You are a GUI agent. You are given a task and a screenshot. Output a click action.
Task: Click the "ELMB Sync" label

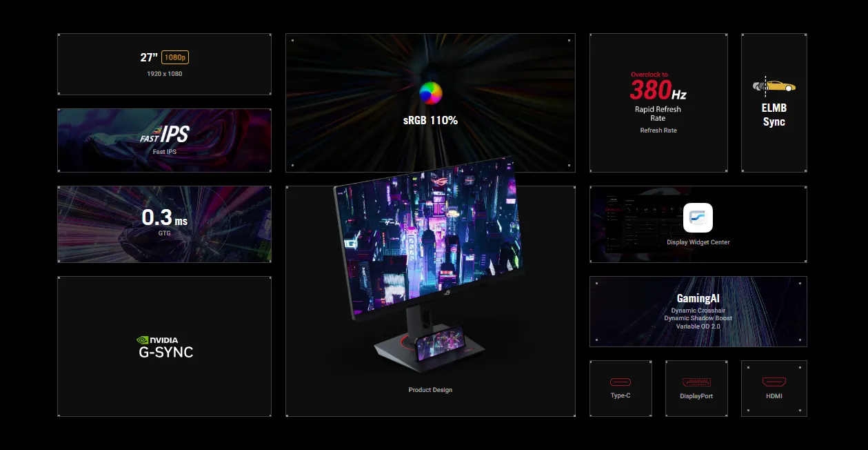point(774,115)
